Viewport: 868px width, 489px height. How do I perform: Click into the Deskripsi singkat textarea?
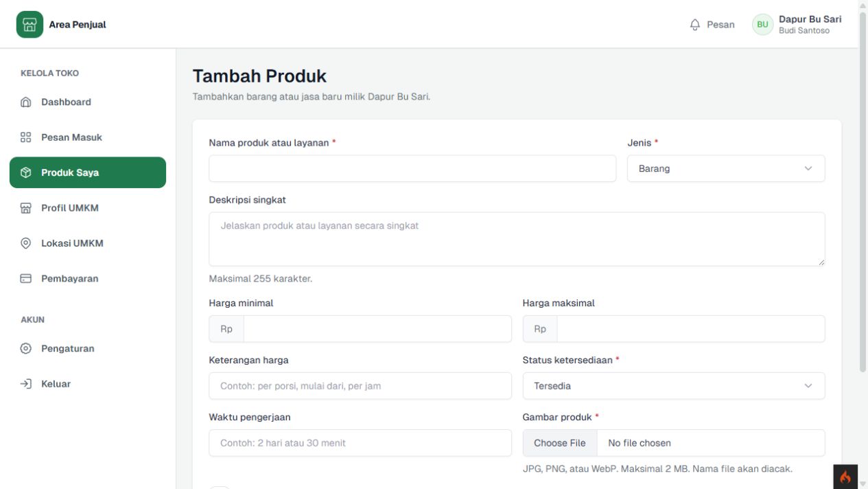(x=517, y=239)
